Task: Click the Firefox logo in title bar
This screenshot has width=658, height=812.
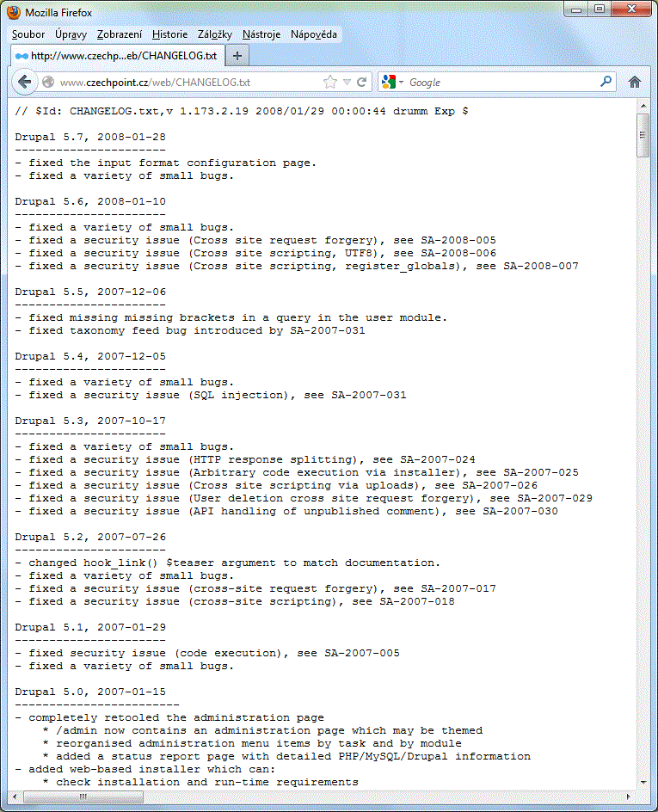Action: pos(14,12)
